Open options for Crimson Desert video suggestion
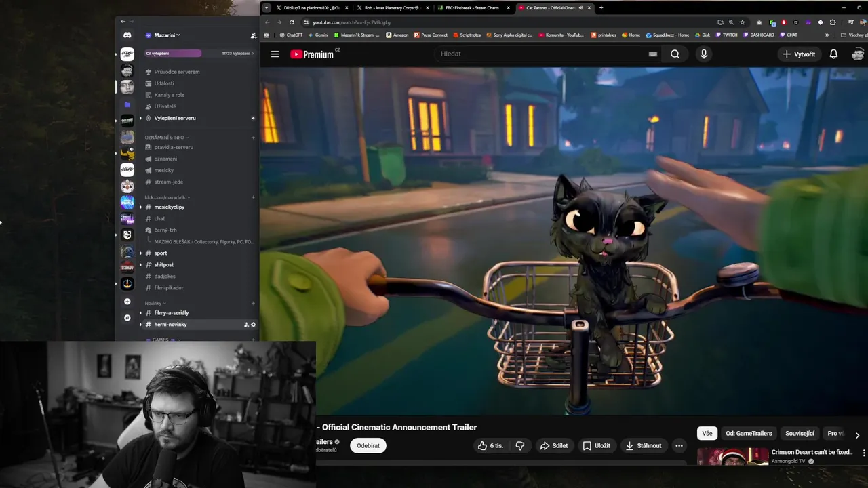 pos(864,453)
